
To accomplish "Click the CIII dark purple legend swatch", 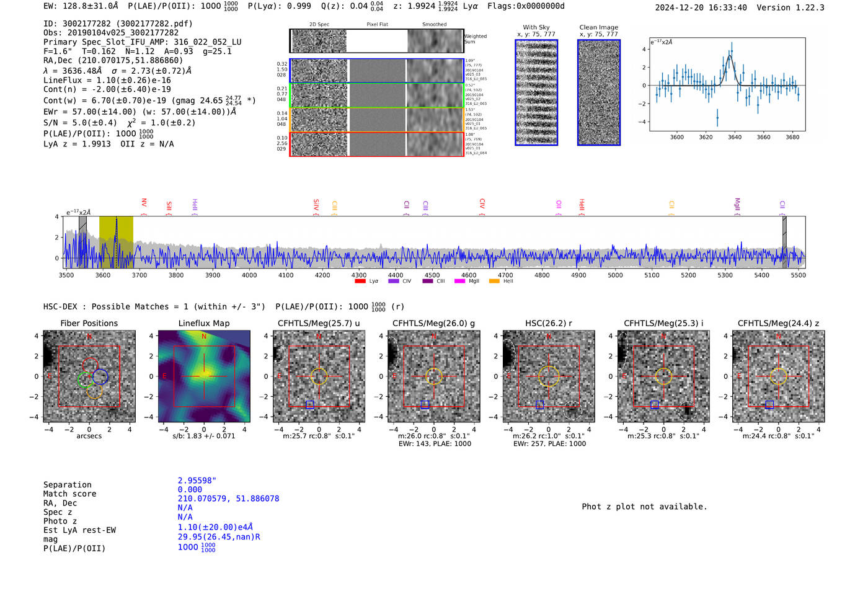I will tap(427, 282).
